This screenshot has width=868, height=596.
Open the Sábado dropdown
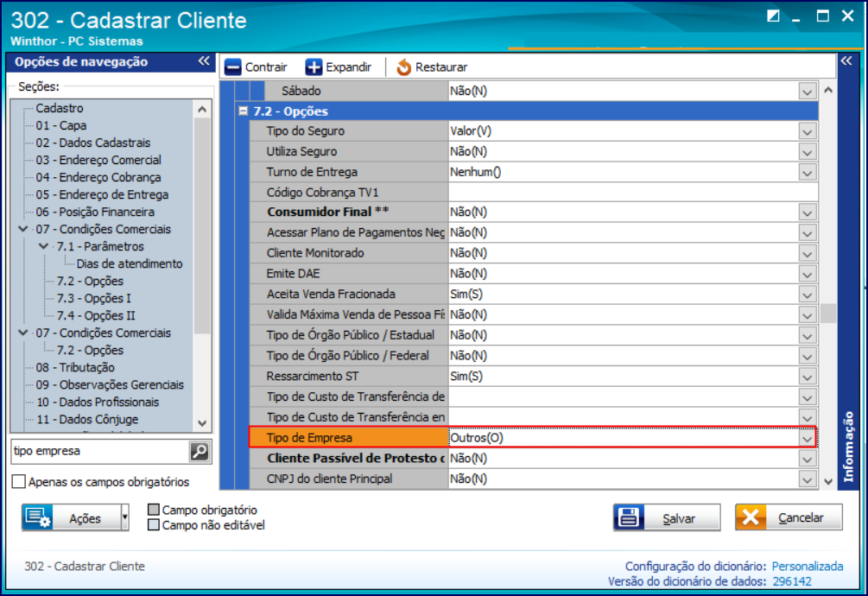click(x=807, y=92)
